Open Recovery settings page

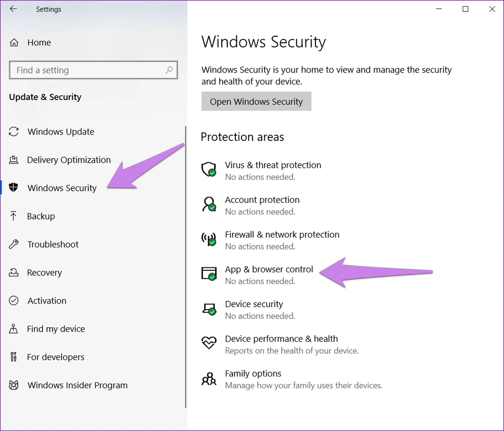tap(44, 273)
